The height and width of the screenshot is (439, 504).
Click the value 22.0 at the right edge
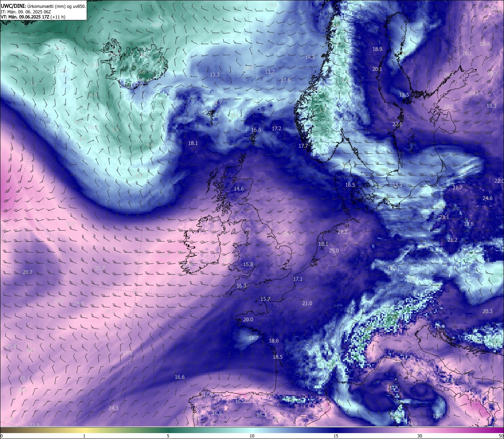(499, 181)
